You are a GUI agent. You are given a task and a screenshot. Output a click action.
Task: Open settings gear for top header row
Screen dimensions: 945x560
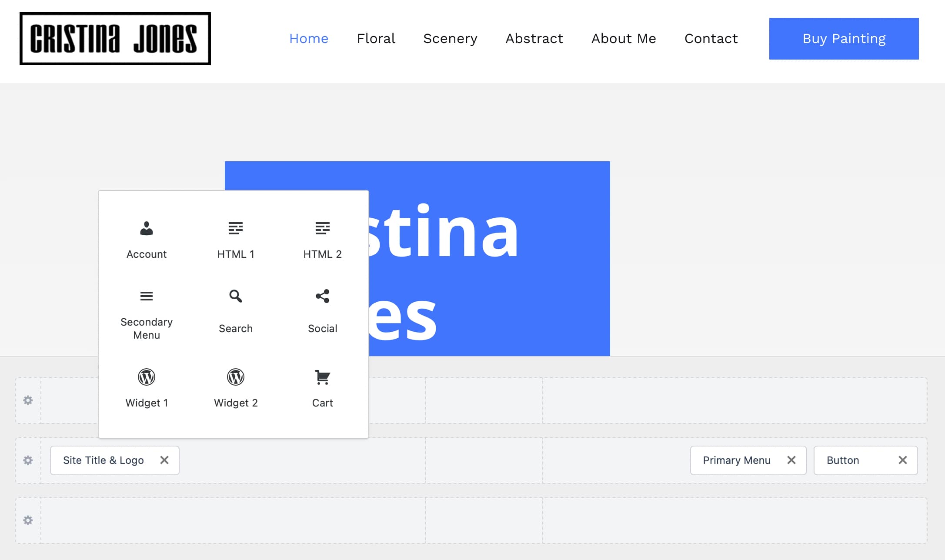(x=28, y=400)
